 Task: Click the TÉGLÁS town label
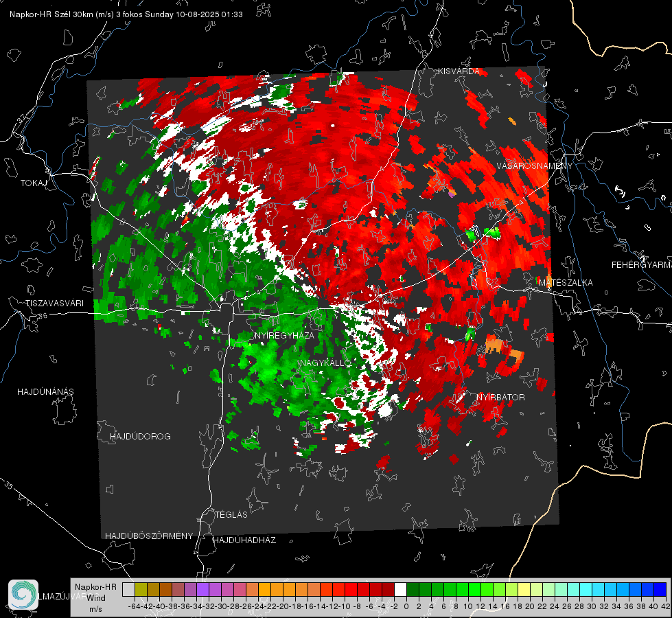pos(231,514)
